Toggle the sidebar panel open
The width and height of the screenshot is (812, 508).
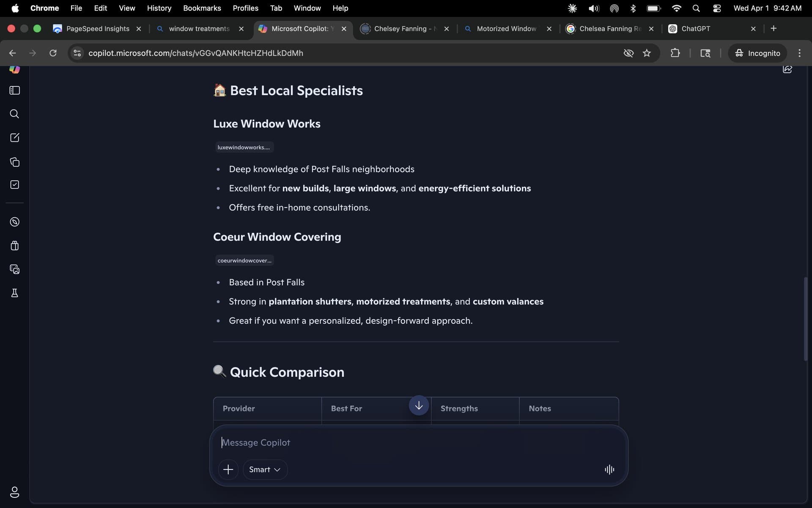tap(14, 90)
